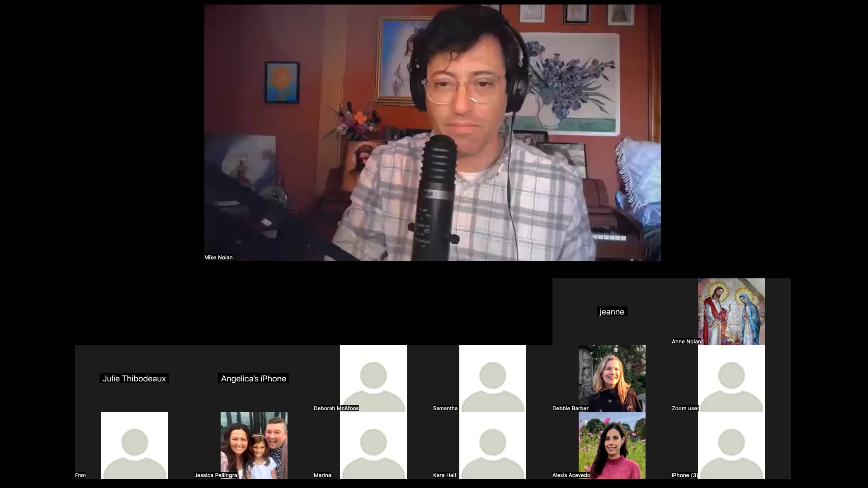
Task: Click Anne Nolan's mosaic profile picture
Action: 731,312
